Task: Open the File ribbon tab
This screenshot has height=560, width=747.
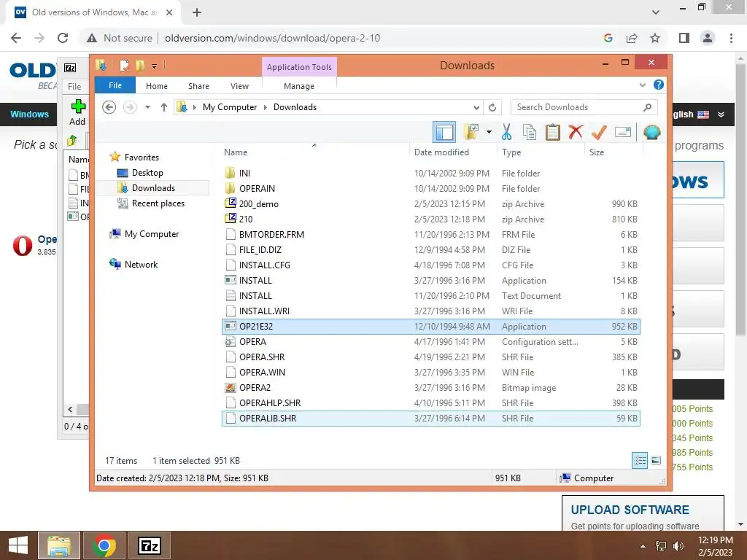Action: tap(115, 86)
